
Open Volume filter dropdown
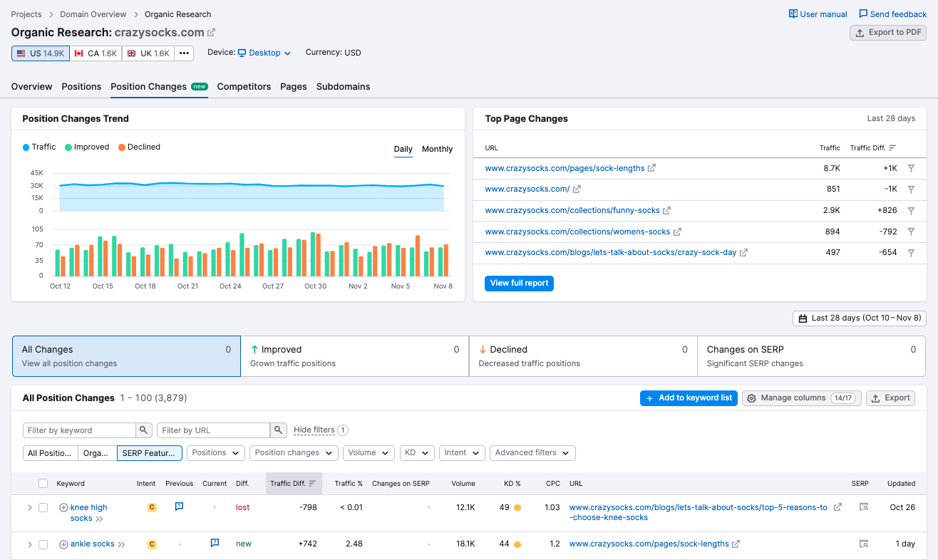point(368,453)
